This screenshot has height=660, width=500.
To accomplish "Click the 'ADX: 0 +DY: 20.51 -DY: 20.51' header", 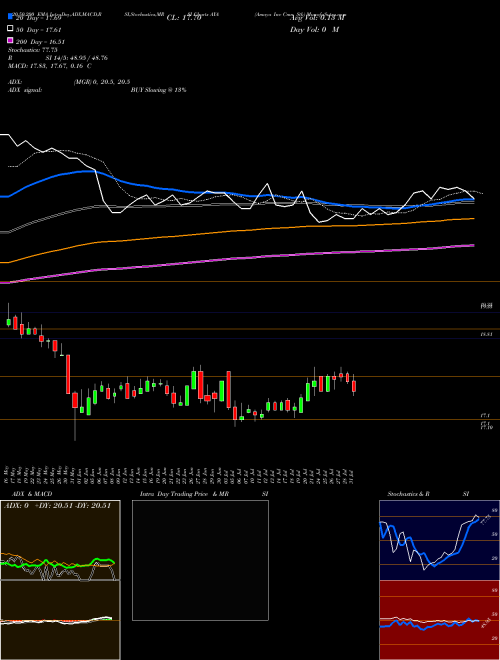I will pyautogui.click(x=57, y=506).
